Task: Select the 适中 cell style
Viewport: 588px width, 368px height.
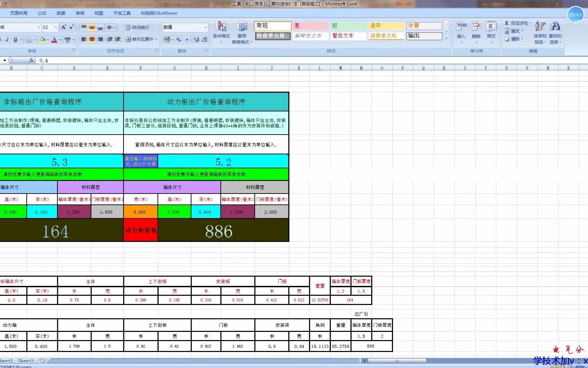Action: pos(386,26)
